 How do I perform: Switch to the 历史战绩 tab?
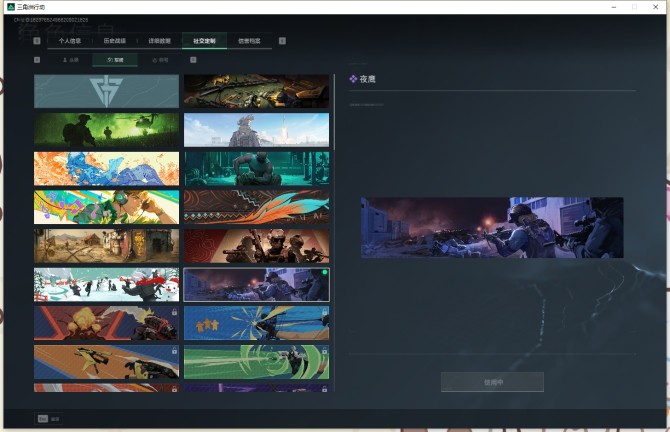coord(115,41)
